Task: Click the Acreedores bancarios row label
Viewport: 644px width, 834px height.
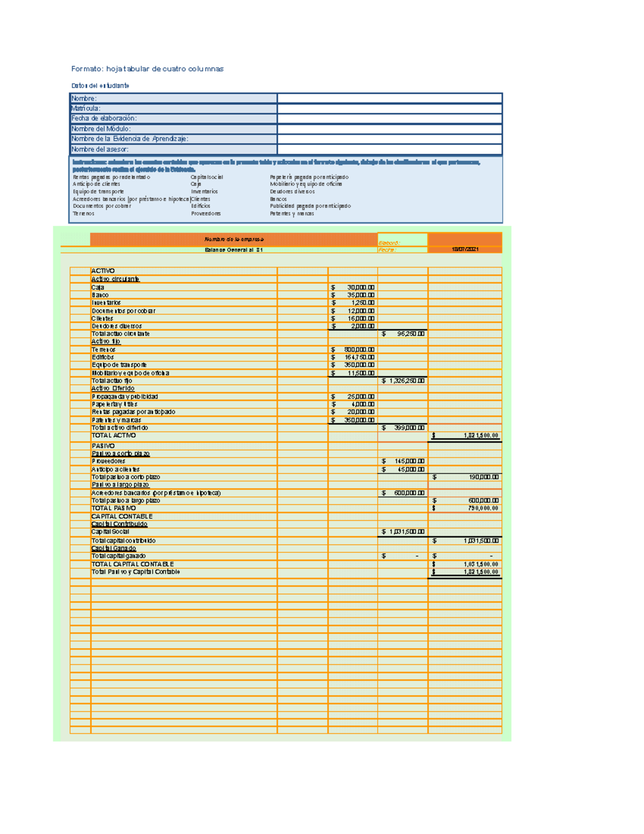Action: (x=156, y=493)
